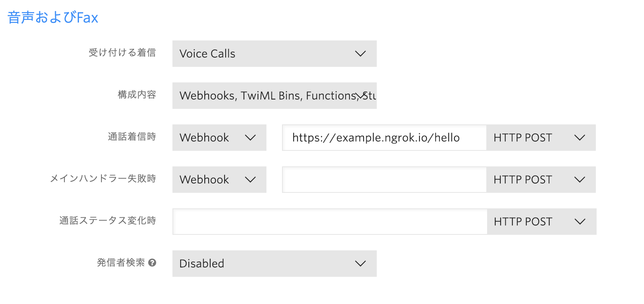
Task: Click chevron of 通話着信時 Webhook selector
Action: tap(251, 138)
